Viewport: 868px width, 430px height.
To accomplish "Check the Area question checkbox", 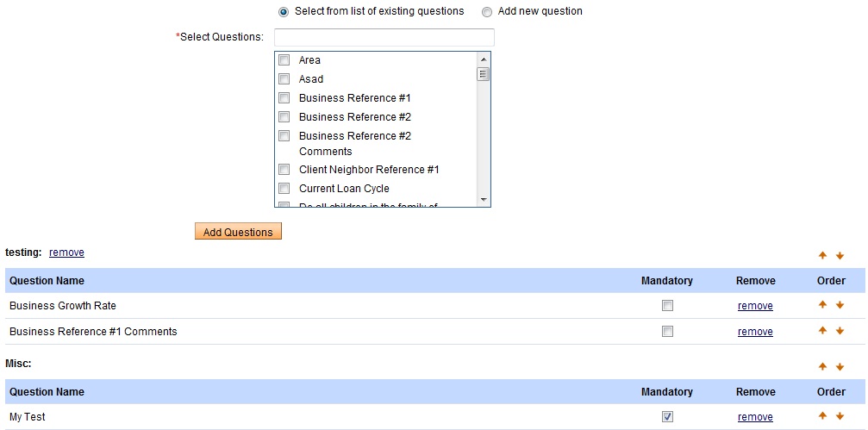I will [284, 60].
